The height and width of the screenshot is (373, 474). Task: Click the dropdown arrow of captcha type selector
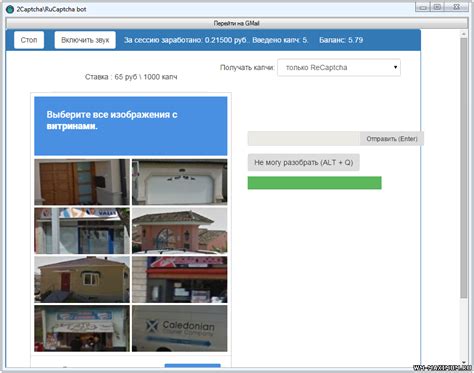point(395,67)
